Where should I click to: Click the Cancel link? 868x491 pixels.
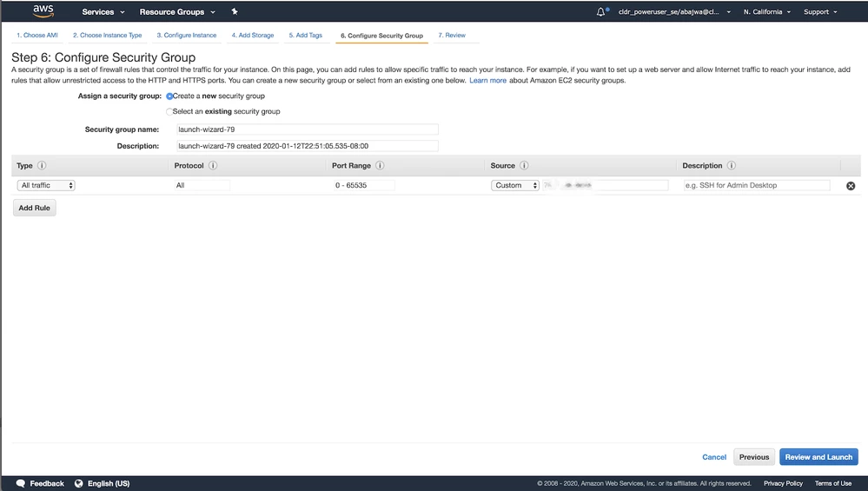[714, 457]
